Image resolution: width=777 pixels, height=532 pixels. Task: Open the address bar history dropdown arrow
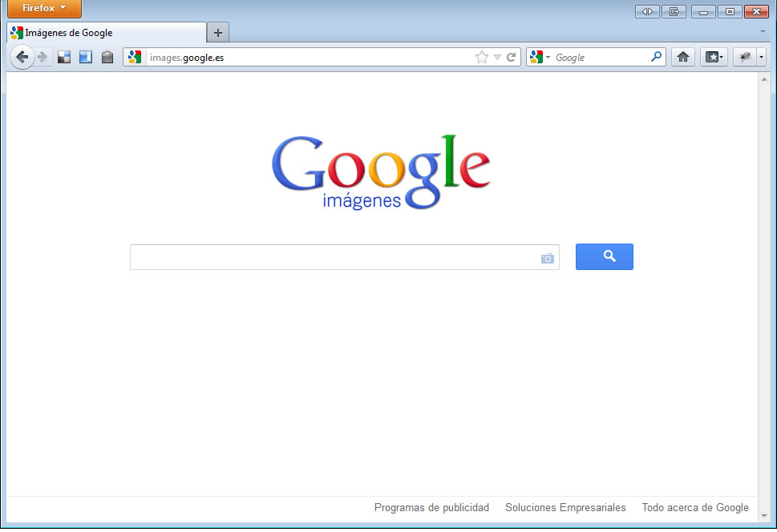point(497,58)
